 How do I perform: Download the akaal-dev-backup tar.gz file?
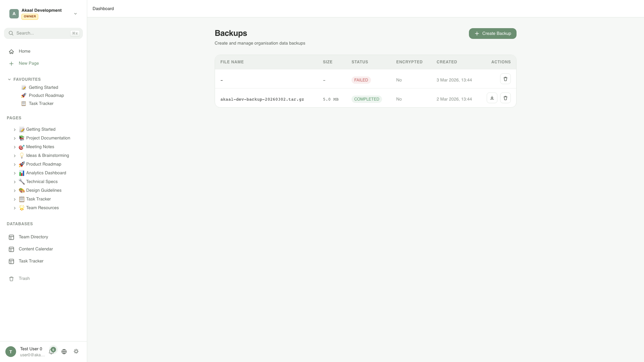(x=492, y=98)
